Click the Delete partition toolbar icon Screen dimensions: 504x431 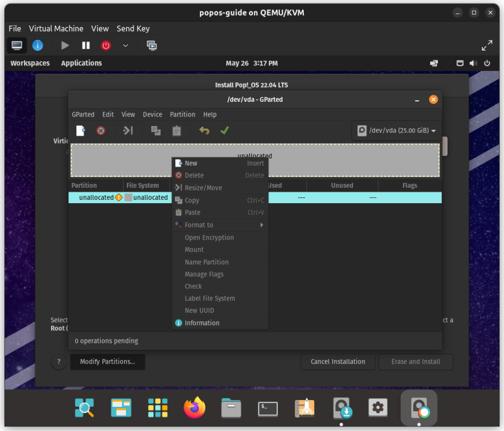click(x=101, y=131)
